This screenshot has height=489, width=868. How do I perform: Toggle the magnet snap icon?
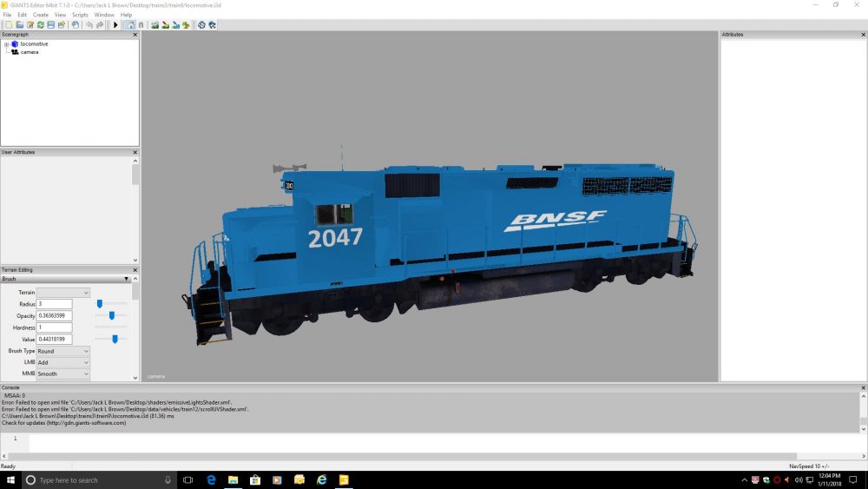141,25
